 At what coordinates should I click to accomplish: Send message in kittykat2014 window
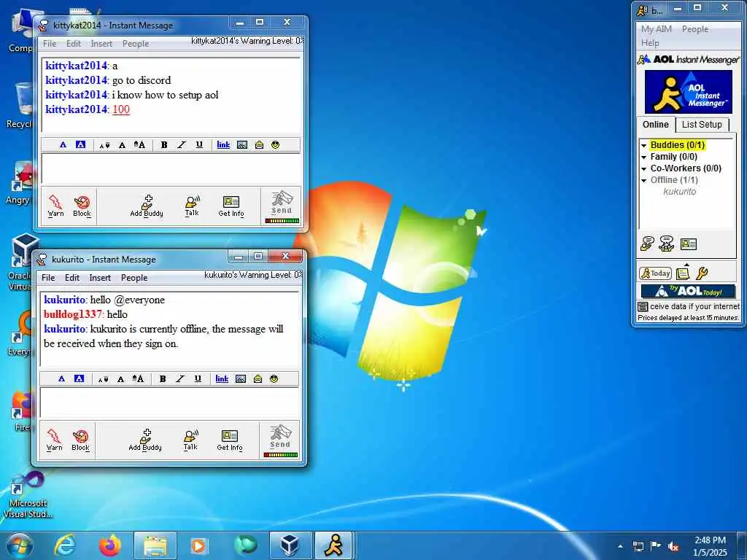point(282,206)
